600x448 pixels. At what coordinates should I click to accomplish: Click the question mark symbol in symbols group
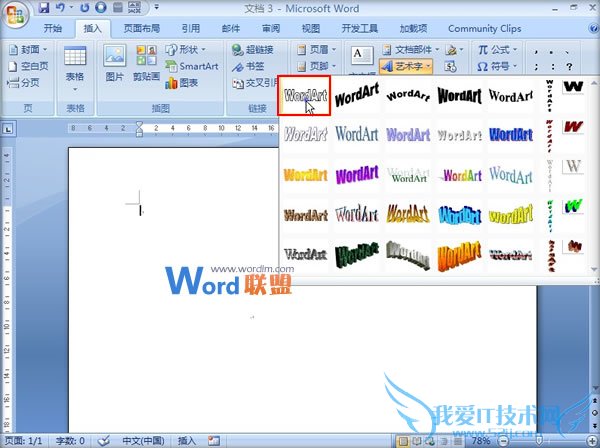pos(569,67)
